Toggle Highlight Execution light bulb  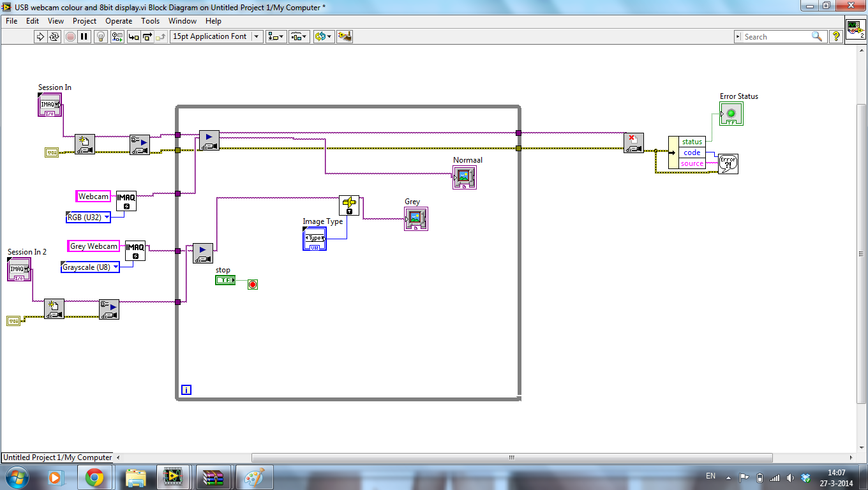[100, 36]
